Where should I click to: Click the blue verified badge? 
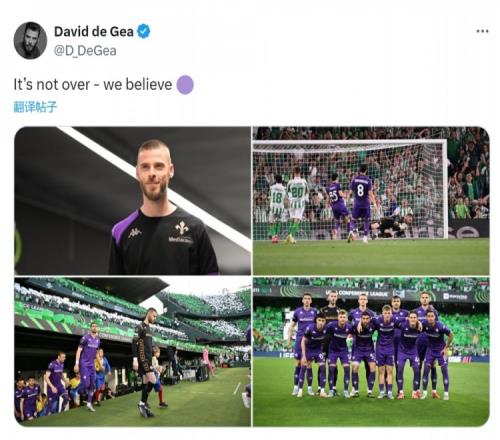pyautogui.click(x=144, y=31)
